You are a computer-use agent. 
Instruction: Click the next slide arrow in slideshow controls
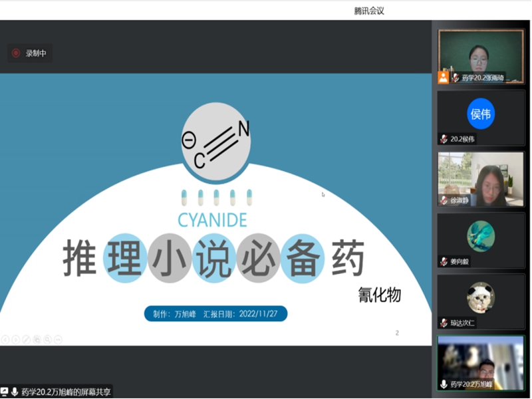(15, 339)
